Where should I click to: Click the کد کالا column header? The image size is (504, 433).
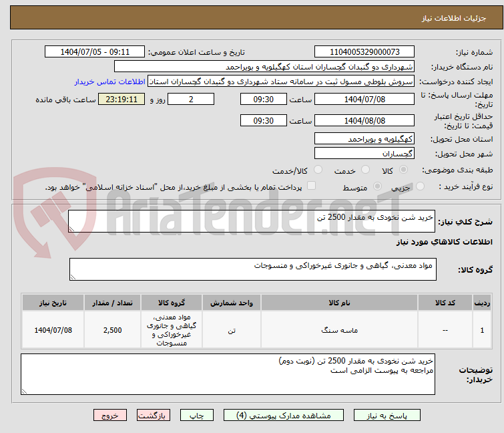445,303
